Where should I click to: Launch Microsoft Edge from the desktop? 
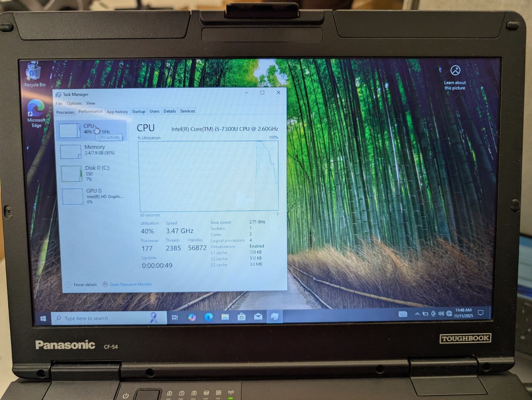36,113
